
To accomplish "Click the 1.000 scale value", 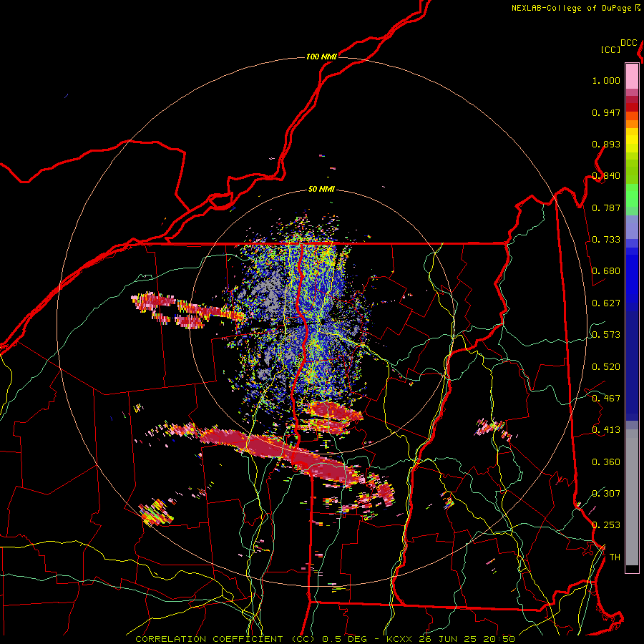I will point(606,80).
